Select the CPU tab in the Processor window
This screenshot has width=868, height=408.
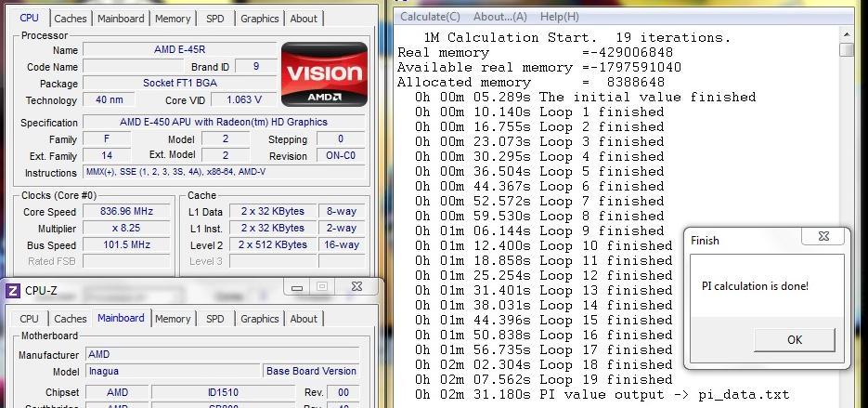click(x=30, y=18)
